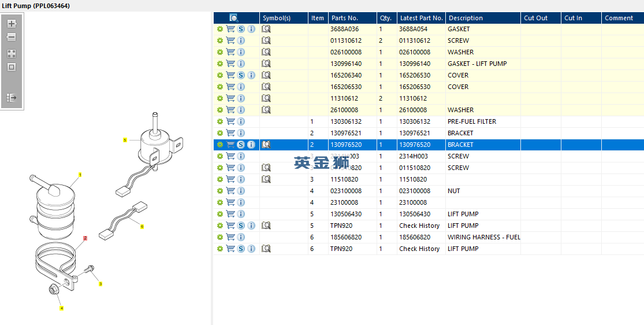Zoom out of the parts diagram
644x325 pixels.
click(x=12, y=37)
